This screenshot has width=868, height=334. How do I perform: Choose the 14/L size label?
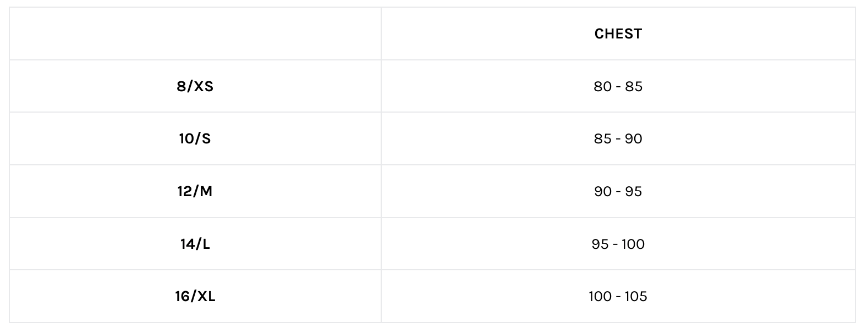click(x=195, y=244)
